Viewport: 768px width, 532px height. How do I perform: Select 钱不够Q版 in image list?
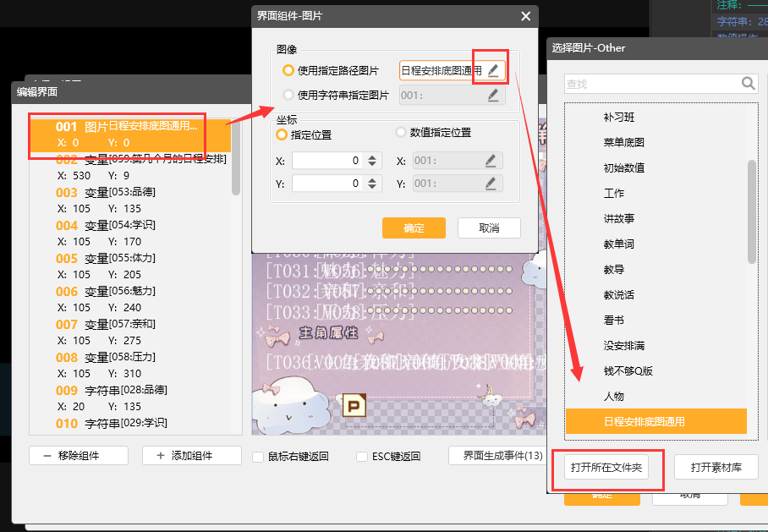pyautogui.click(x=656, y=370)
